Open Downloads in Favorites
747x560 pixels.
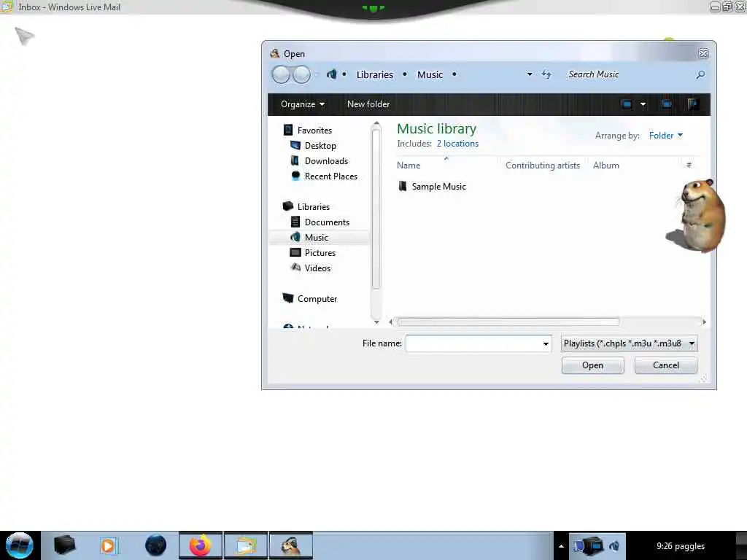(x=326, y=161)
